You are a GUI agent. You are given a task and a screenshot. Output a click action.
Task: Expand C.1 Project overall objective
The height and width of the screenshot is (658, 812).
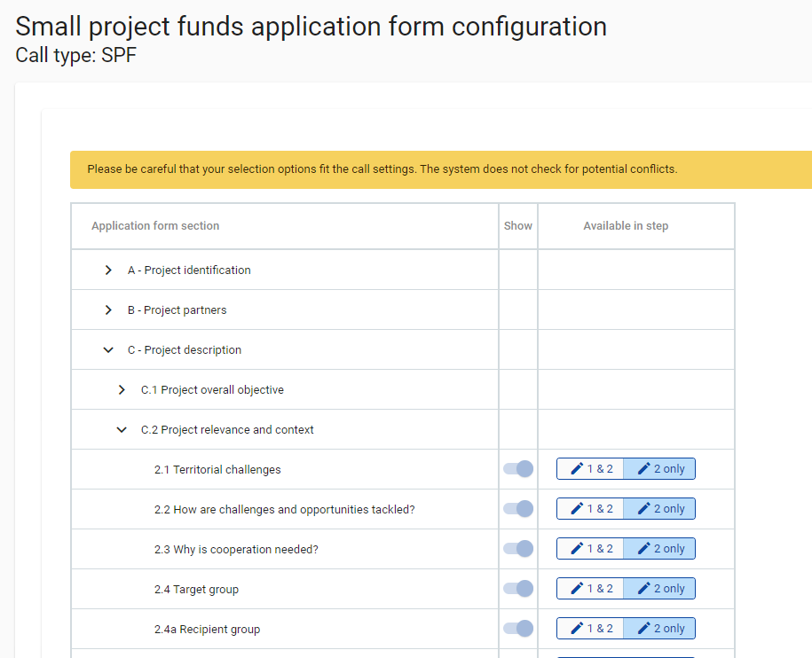point(122,389)
